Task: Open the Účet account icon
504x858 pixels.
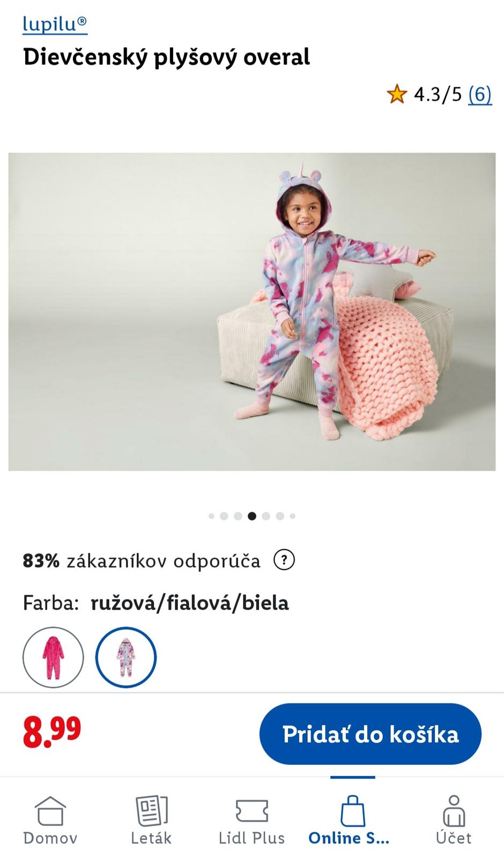Action: pyautogui.click(x=454, y=810)
